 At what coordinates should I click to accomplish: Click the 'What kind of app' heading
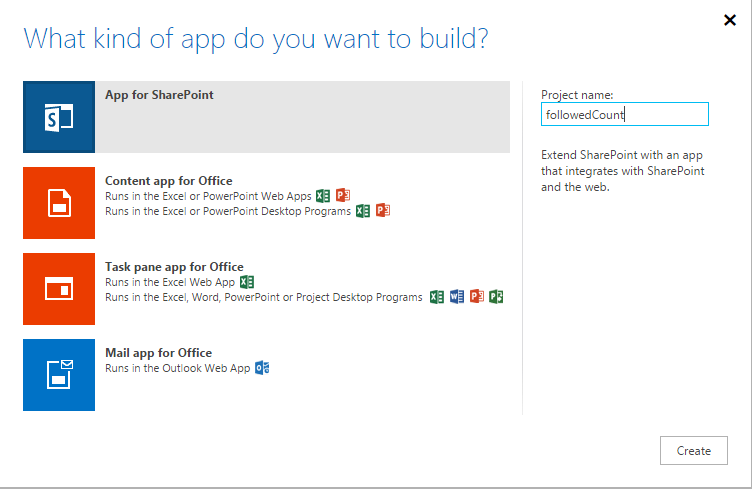(x=256, y=39)
